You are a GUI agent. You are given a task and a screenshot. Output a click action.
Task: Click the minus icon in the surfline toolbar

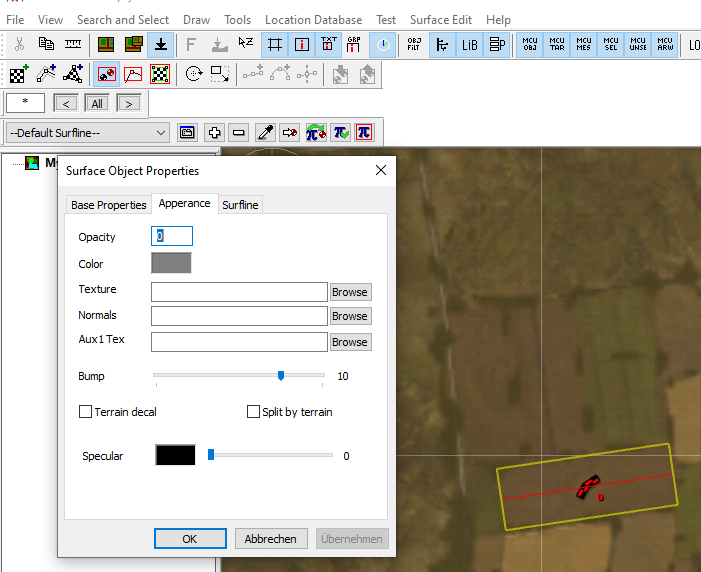coord(238,133)
